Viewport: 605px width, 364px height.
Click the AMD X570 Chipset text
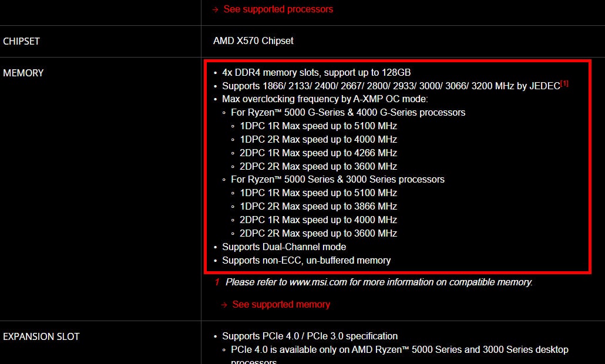point(253,41)
